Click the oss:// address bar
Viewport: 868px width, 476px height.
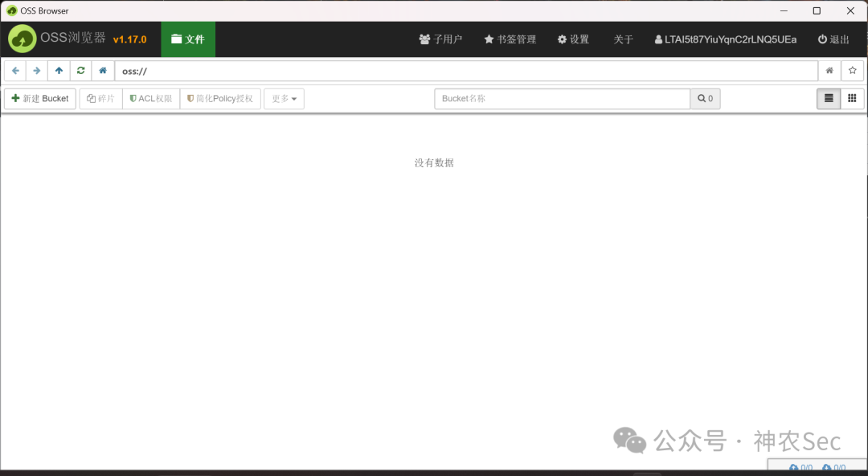[466, 71]
